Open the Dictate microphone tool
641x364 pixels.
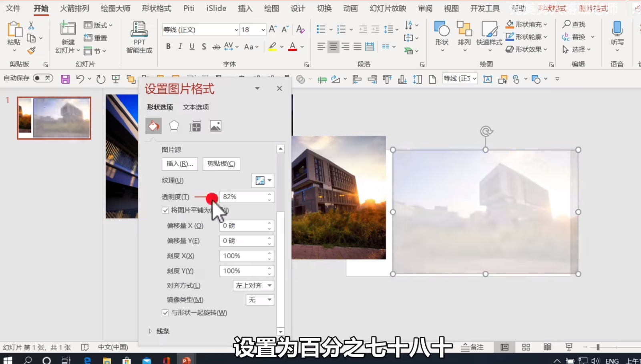pyautogui.click(x=617, y=36)
